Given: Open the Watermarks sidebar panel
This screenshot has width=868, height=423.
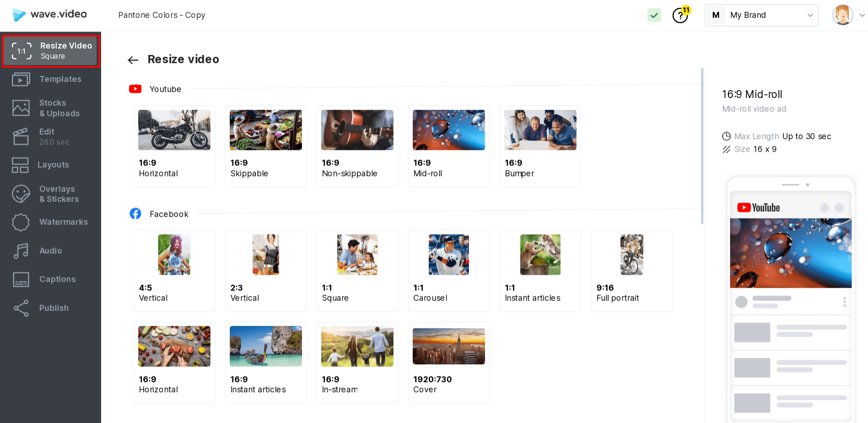Looking at the screenshot, I should pos(50,222).
